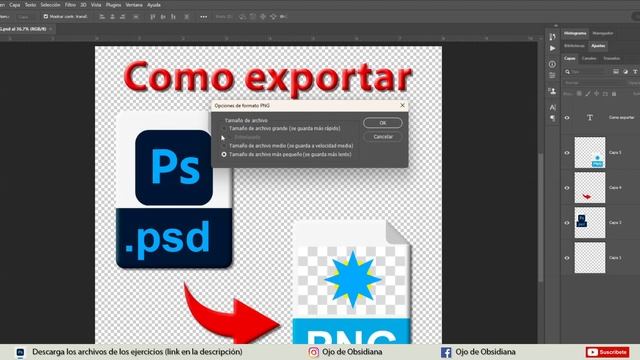Screen dimensions: 640x360
Task: Click the align top edges icon
Action: click(x=153, y=17)
